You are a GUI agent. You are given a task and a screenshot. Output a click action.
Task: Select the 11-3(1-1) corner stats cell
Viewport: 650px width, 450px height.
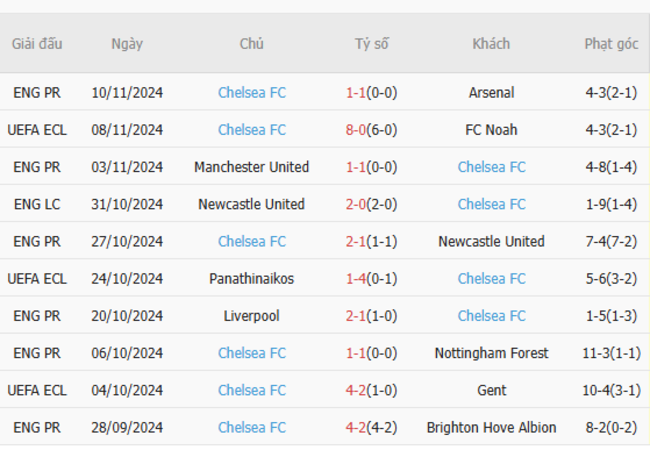point(611,353)
